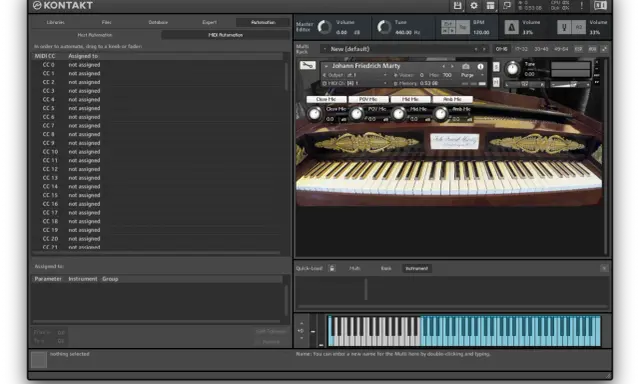Close the Quick-Load pane
Image resolution: width=640 pixels, height=384 pixels.
pyautogui.click(x=604, y=268)
